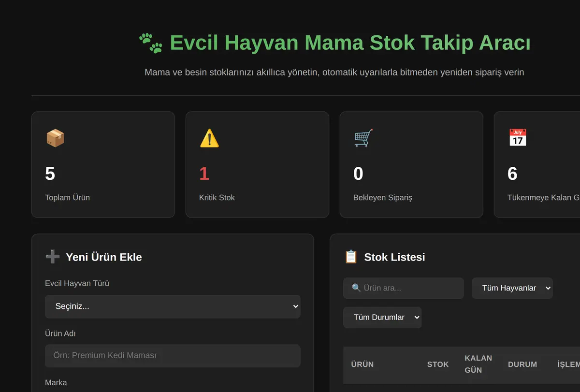
Task: Click the STOK column header
Action: 438,364
